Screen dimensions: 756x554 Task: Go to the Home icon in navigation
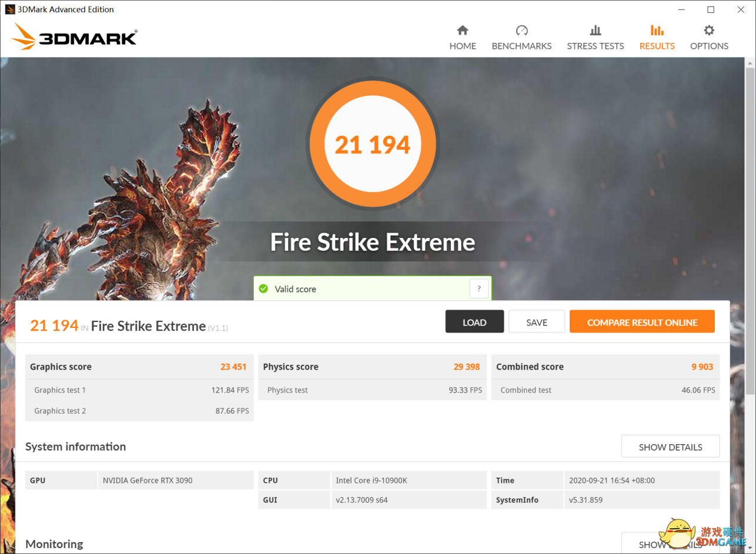[463, 30]
